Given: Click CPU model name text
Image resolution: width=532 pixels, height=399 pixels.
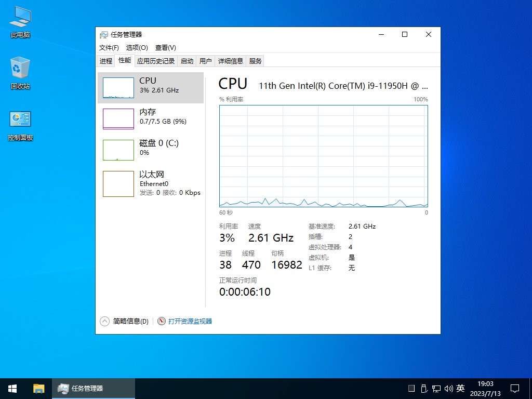Looking at the screenshot, I should click(343, 86).
